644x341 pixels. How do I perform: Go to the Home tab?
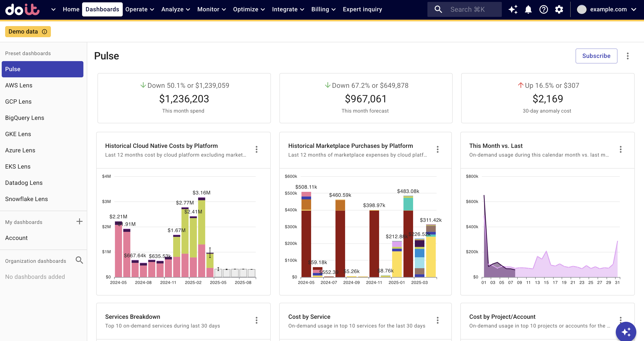pyautogui.click(x=71, y=9)
